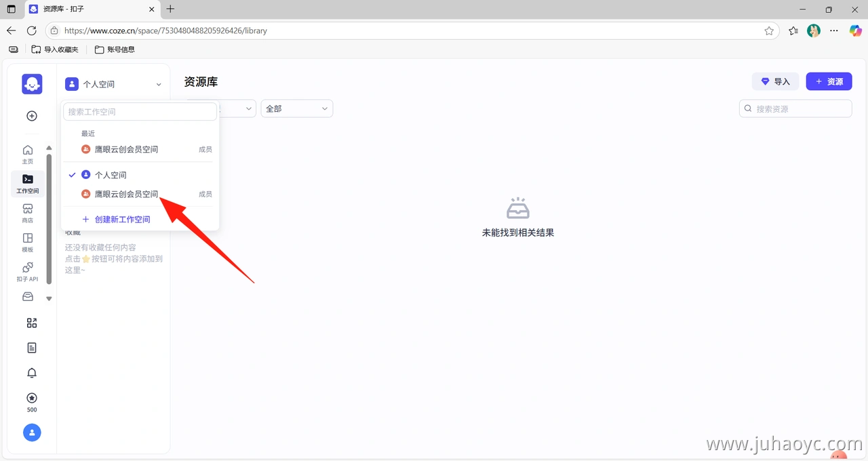The image size is (868, 461).
Task: Click the 搜索资源 search box
Action: tap(795, 108)
